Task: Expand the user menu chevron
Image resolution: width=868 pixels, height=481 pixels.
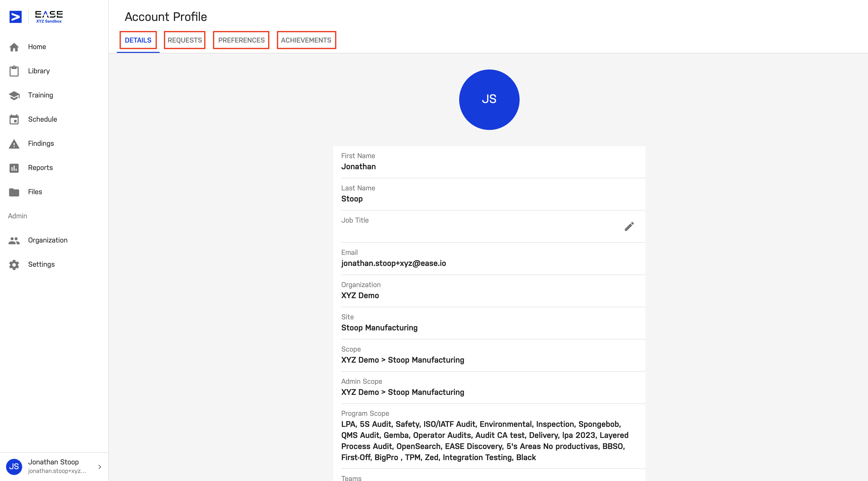Action: click(100, 467)
